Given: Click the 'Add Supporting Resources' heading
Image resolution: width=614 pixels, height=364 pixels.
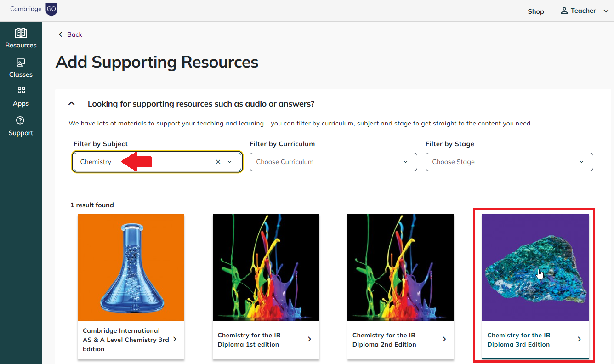Looking at the screenshot, I should coord(157,62).
